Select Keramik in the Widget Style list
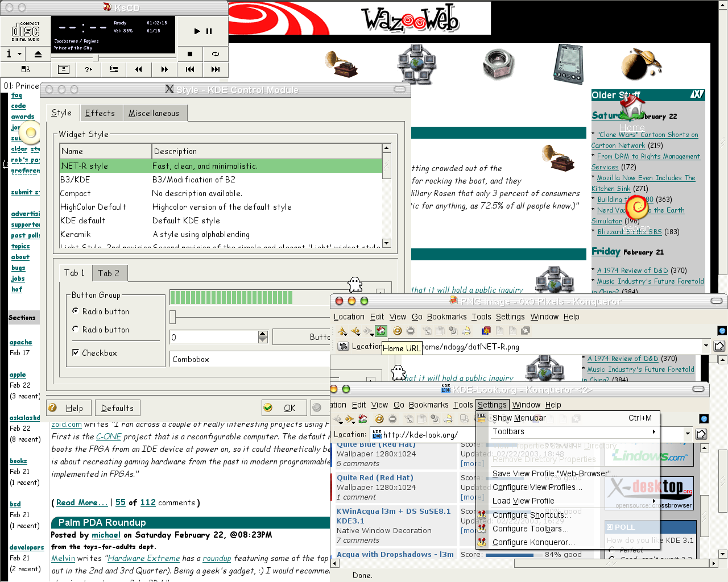This screenshot has width=728, height=582. point(221,234)
